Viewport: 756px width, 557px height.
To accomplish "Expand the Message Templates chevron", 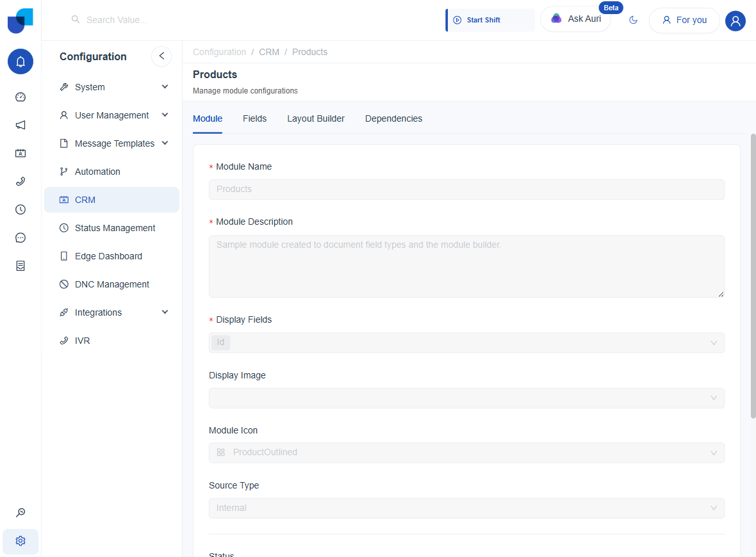I will point(165,143).
